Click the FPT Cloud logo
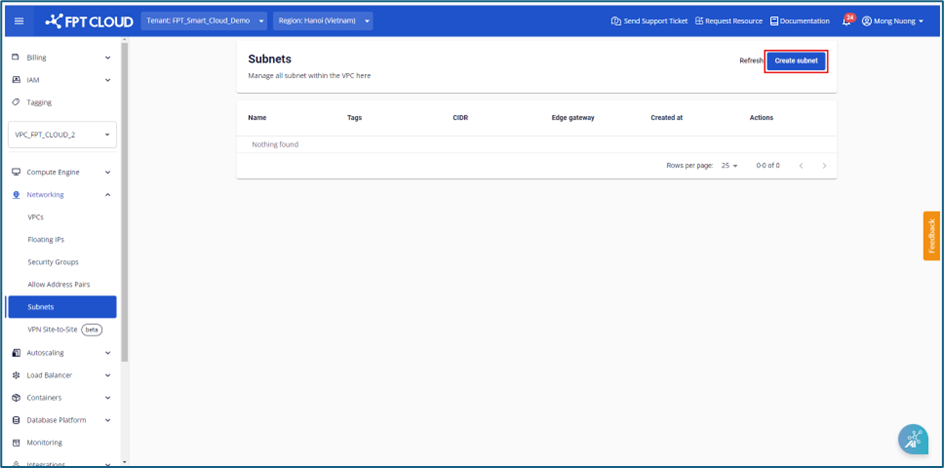The image size is (944, 468). pos(89,21)
